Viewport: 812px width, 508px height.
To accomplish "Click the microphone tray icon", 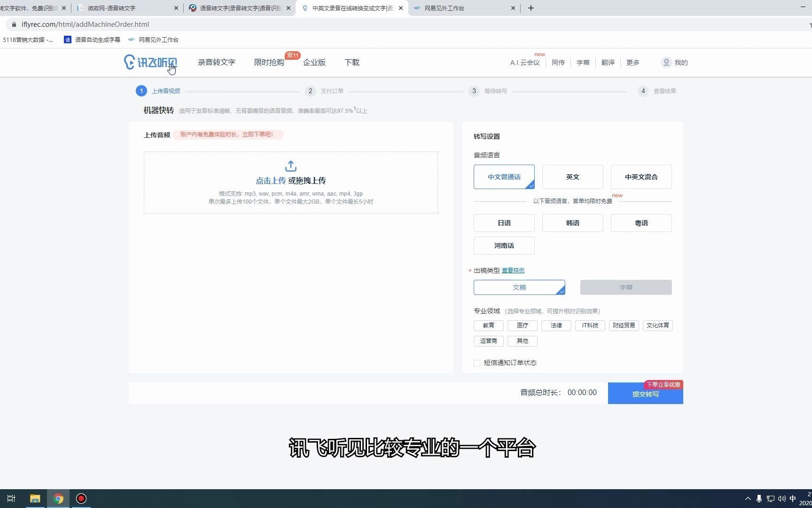I will tap(759, 499).
